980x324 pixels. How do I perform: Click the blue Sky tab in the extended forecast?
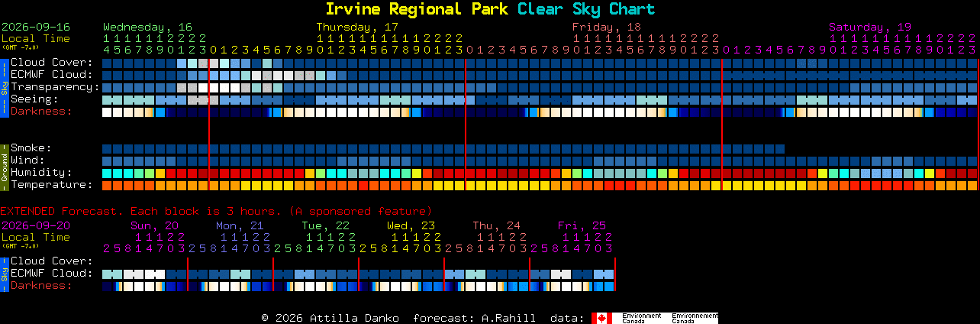point(4,273)
